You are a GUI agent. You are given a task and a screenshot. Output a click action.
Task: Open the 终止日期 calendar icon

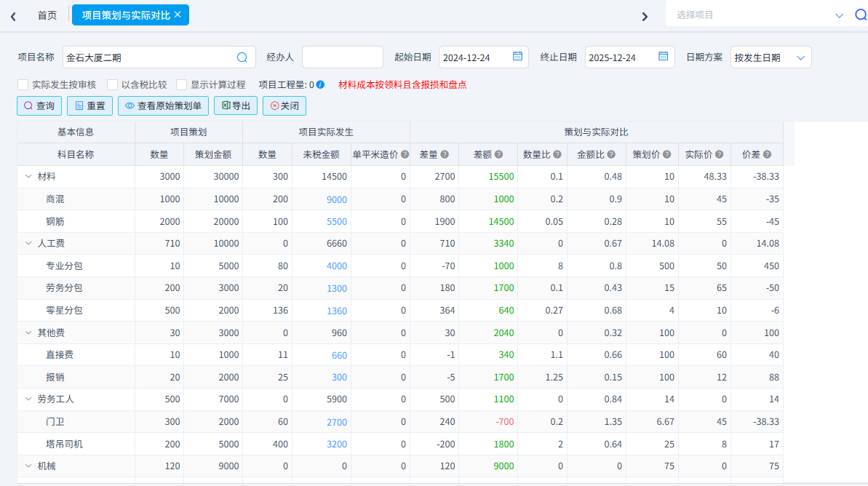(x=663, y=57)
